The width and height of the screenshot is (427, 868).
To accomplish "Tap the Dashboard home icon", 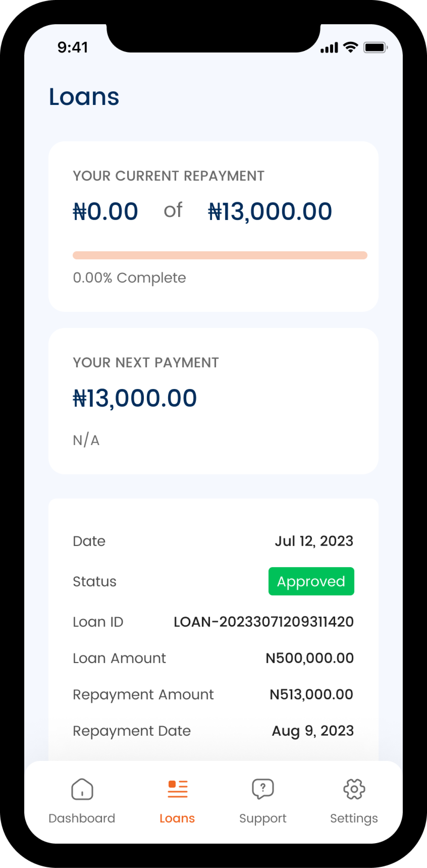I will 82,789.
